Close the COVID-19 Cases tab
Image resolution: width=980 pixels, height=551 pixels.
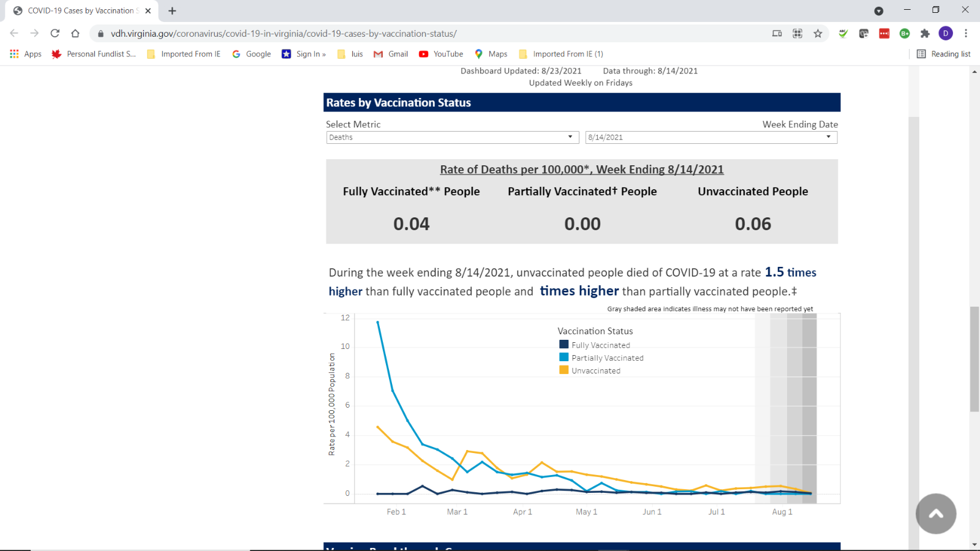coord(148,10)
